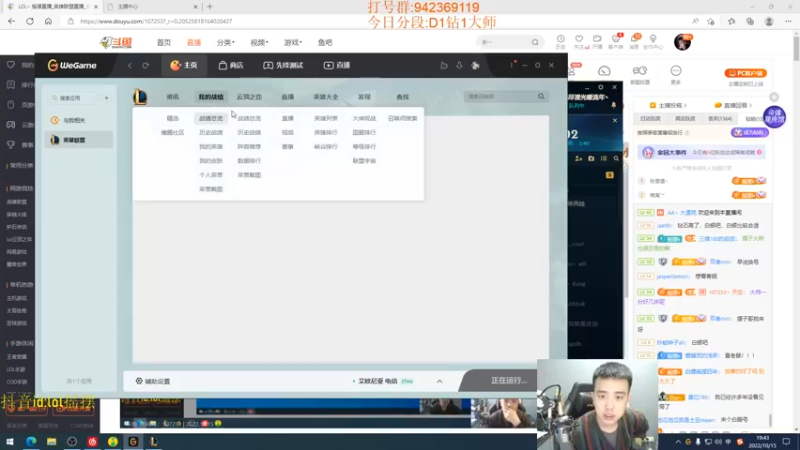Click Windows Start button
Viewport: 800px width, 450px height.
[10, 441]
